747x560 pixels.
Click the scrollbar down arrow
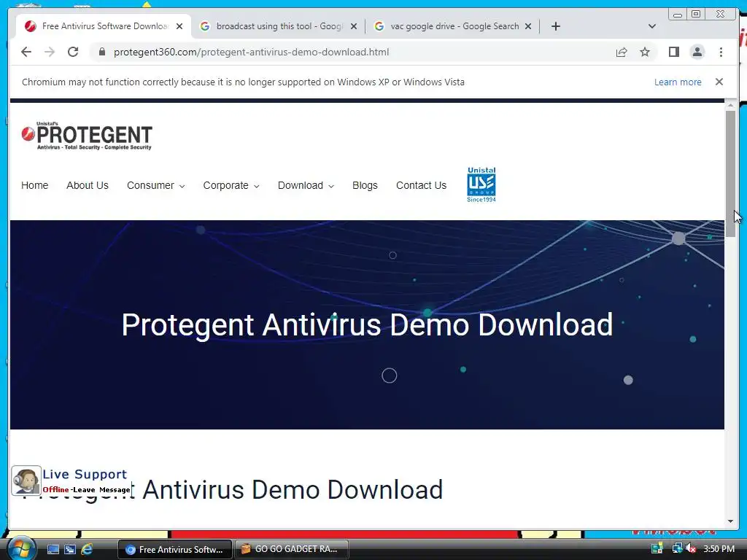click(730, 521)
